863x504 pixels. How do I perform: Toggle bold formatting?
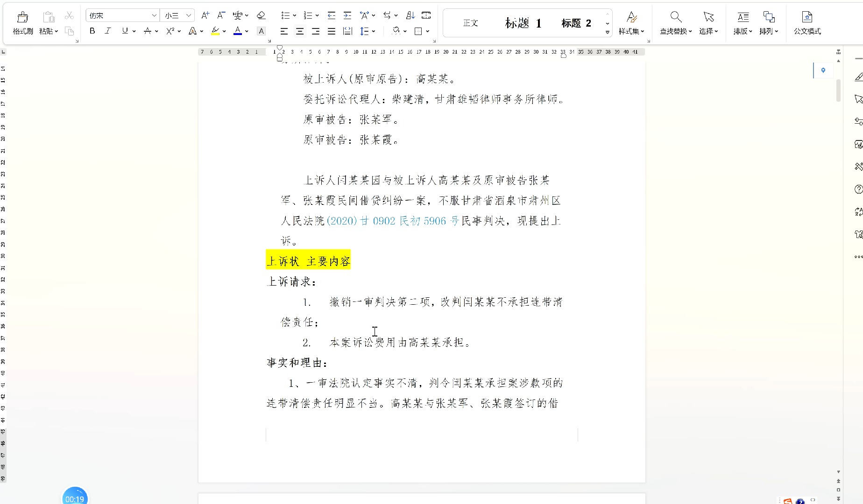[x=92, y=31]
